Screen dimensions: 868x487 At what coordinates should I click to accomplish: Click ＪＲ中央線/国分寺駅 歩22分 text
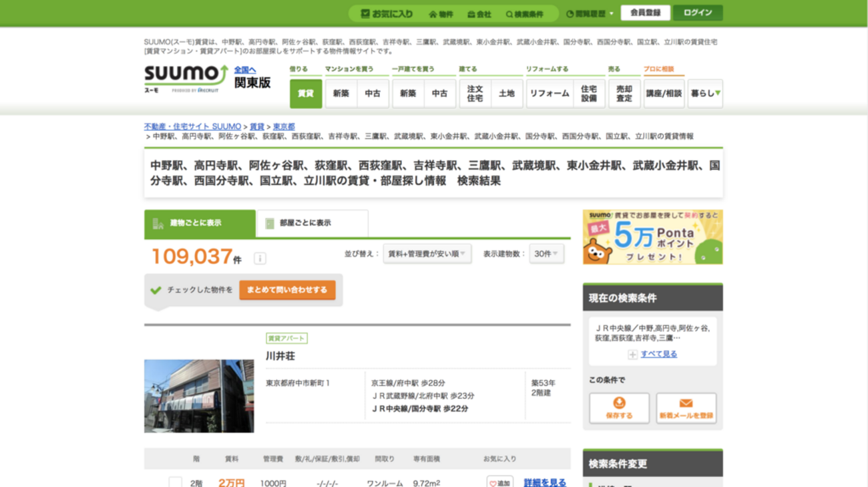point(419,409)
